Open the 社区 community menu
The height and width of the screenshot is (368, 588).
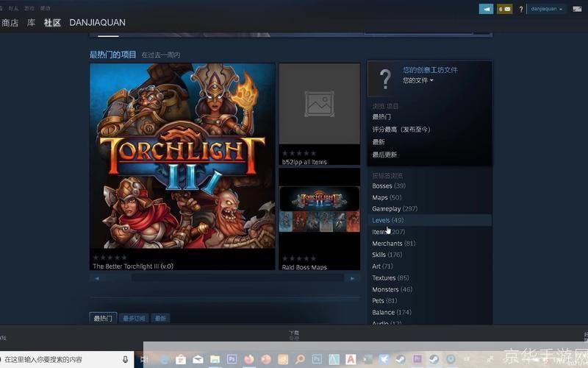coord(52,23)
